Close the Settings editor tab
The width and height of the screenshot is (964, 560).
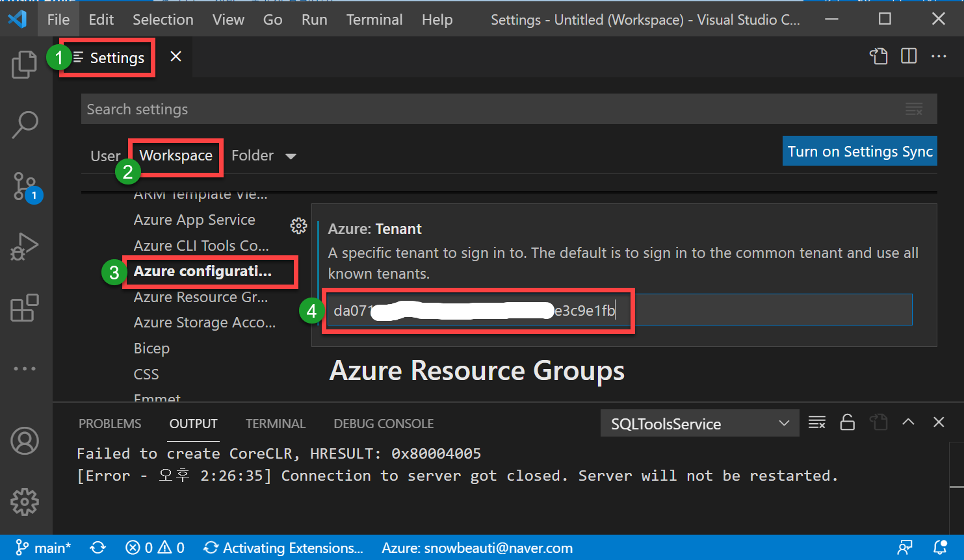click(176, 57)
